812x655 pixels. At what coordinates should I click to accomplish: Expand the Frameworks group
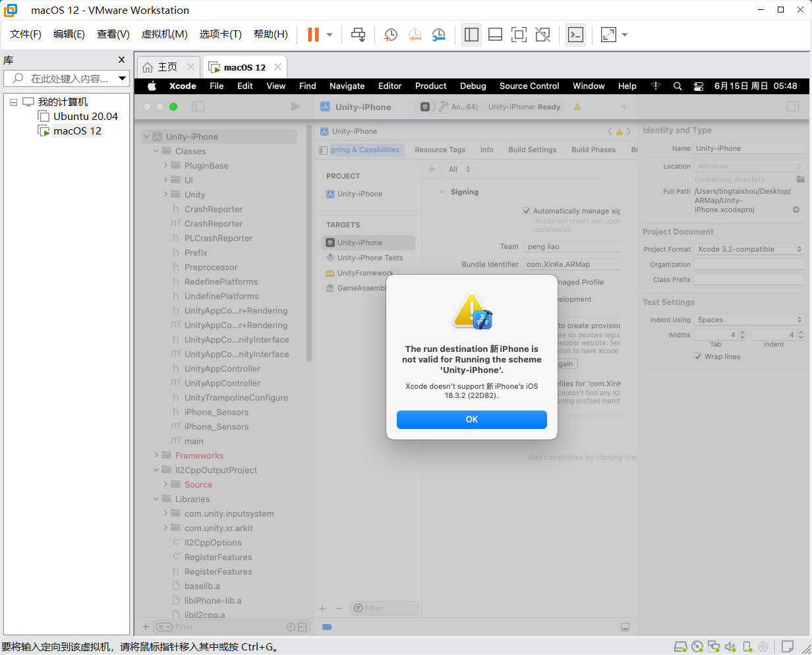click(156, 456)
